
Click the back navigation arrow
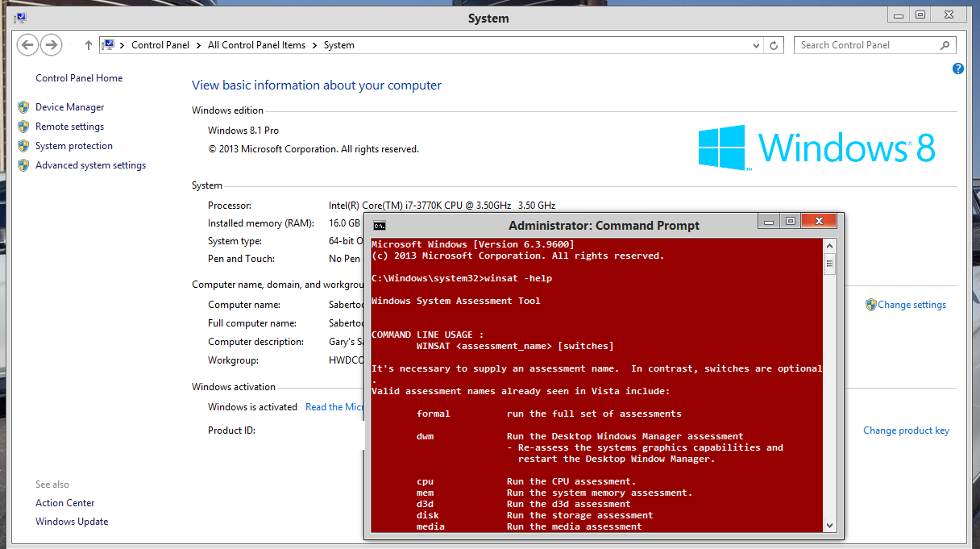pyautogui.click(x=27, y=44)
